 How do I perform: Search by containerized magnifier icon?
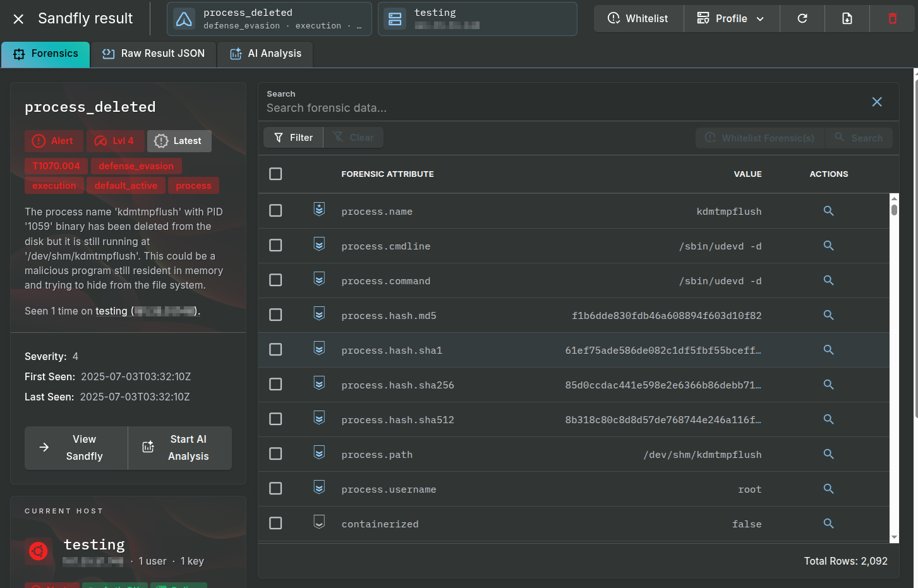pos(828,524)
